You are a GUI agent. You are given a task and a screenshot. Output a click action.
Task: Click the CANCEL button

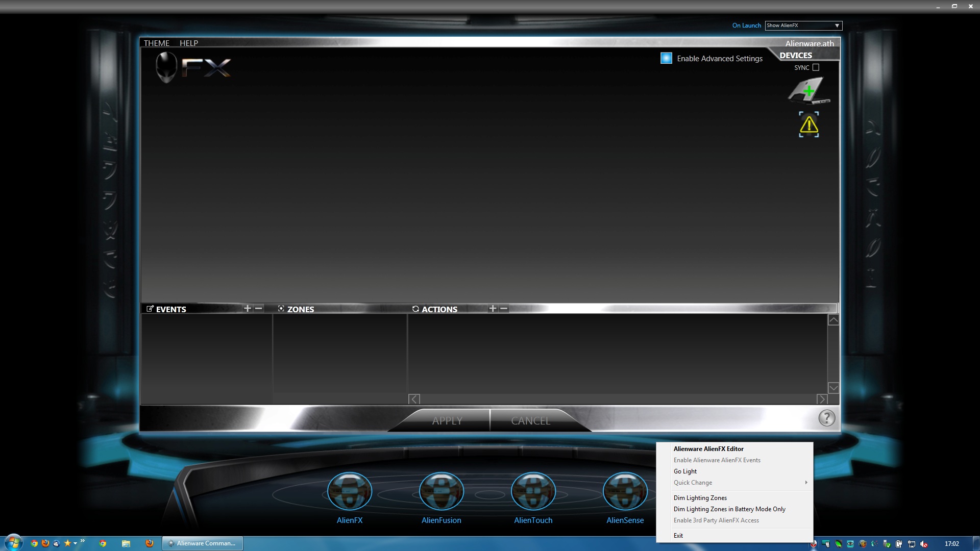point(531,420)
